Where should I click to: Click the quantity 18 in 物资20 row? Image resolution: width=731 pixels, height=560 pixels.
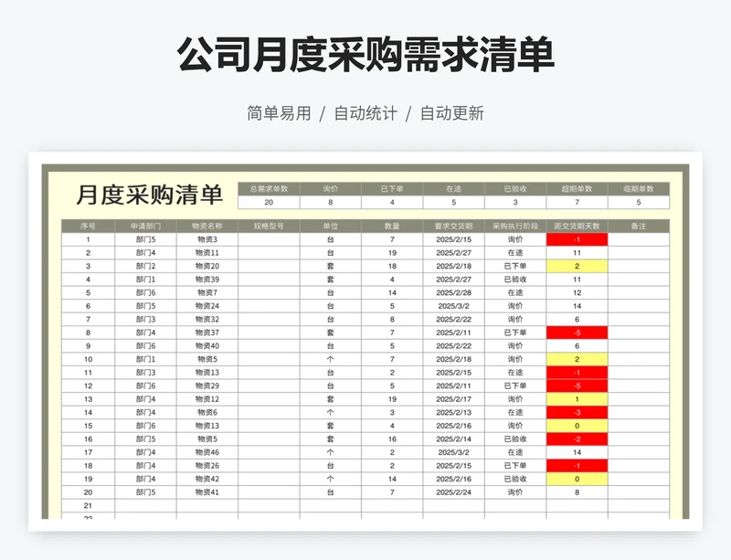tap(392, 266)
